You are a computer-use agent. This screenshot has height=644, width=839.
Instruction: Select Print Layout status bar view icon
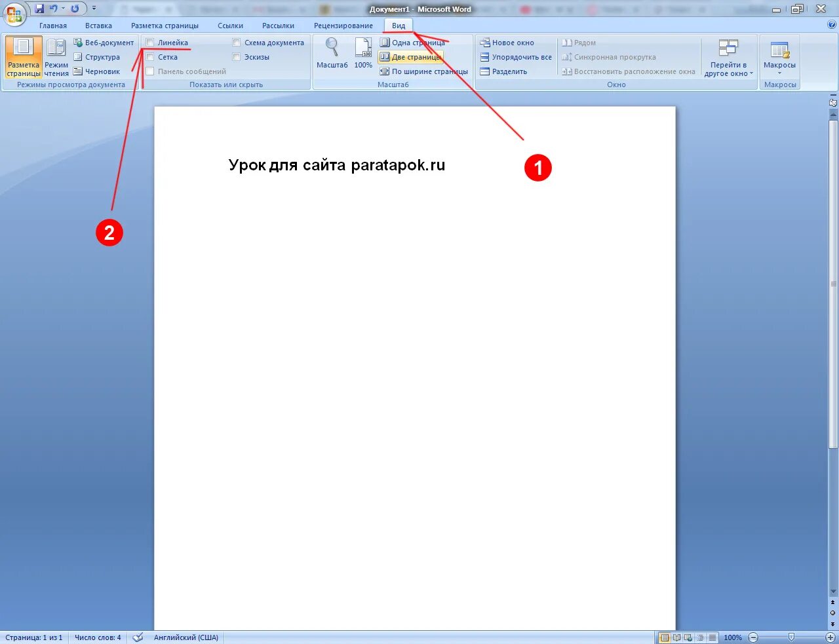[x=665, y=637]
